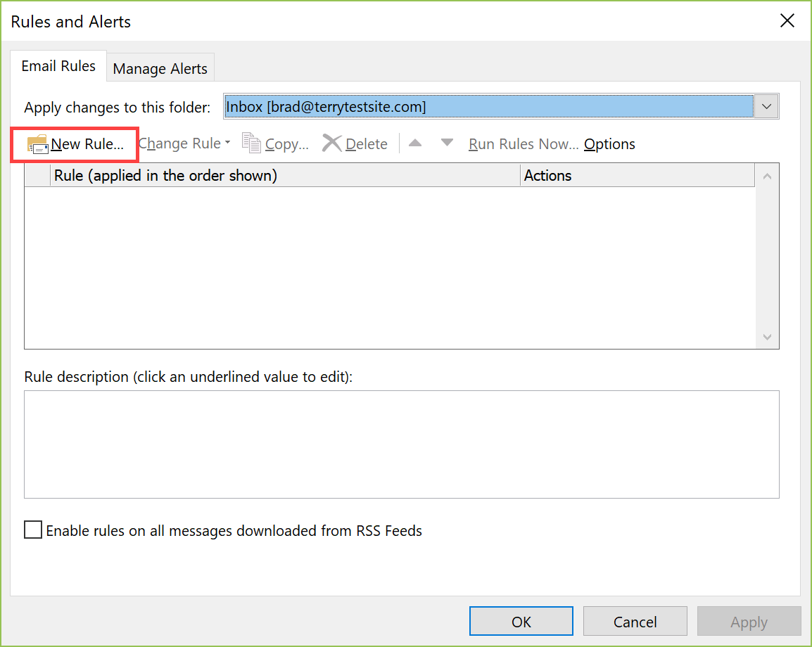
Task: Confirm changes with OK button
Action: [x=521, y=621]
